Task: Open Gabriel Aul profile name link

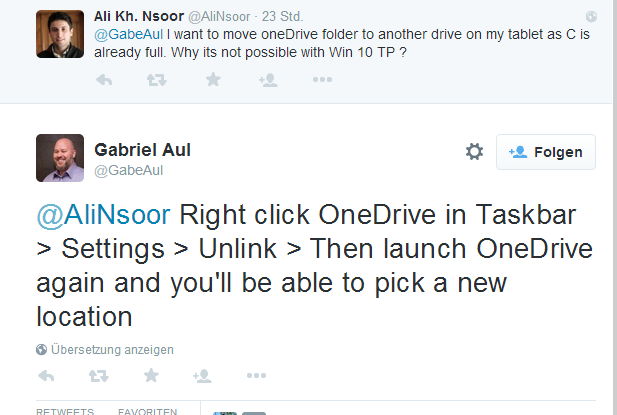Action: point(142,150)
